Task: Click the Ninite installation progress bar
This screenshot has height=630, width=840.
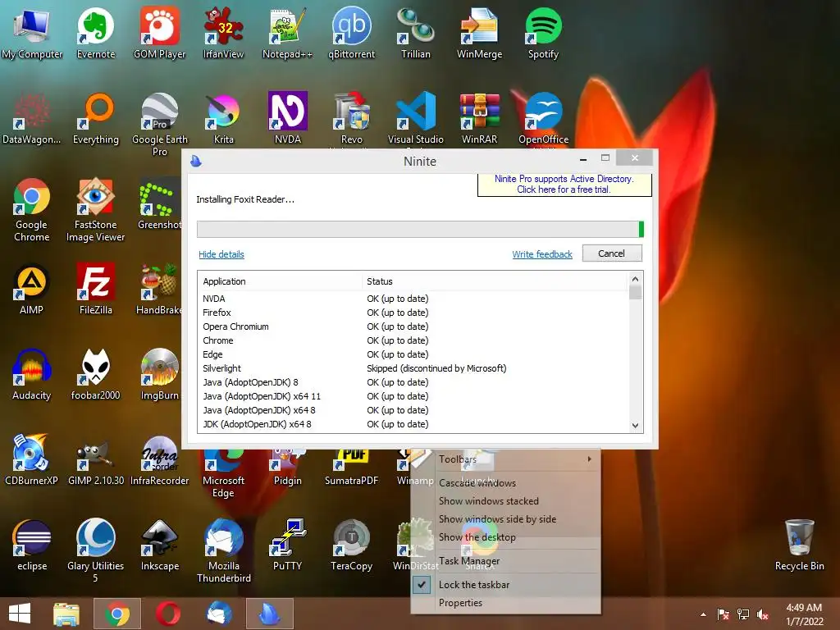Action: coord(420,230)
